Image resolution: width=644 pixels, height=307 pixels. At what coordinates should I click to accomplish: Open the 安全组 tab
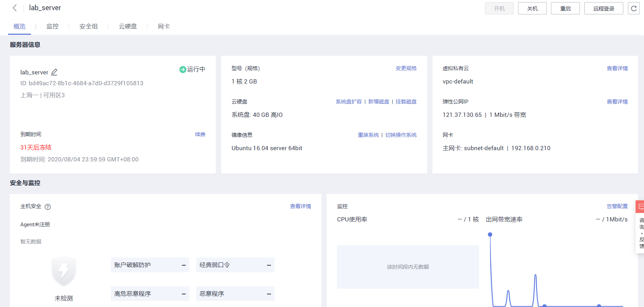click(x=88, y=26)
